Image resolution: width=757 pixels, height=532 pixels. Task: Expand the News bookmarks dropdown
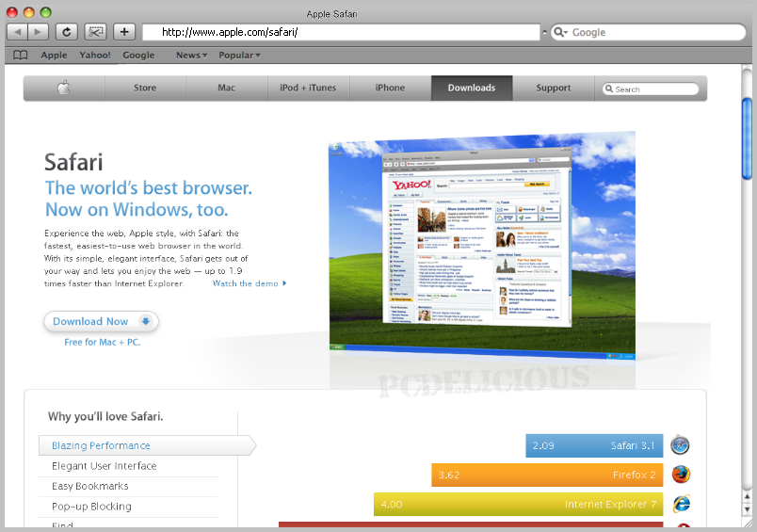(x=192, y=56)
